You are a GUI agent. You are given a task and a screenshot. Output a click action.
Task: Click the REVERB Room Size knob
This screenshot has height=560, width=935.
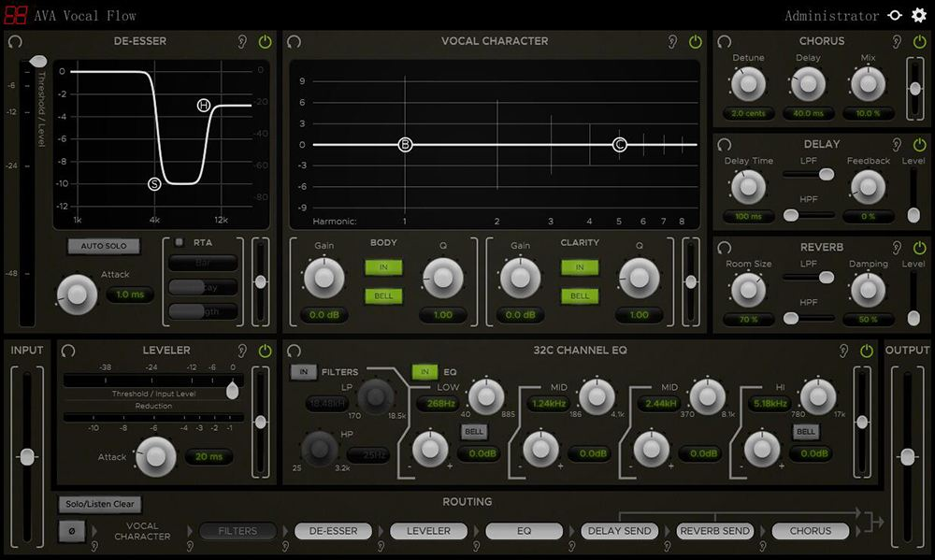748,291
